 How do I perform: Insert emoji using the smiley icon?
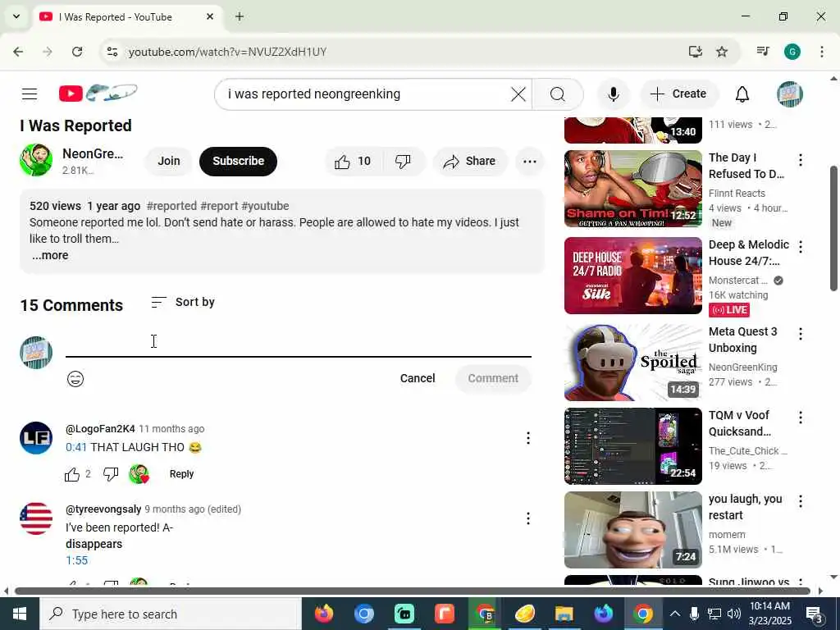75,379
